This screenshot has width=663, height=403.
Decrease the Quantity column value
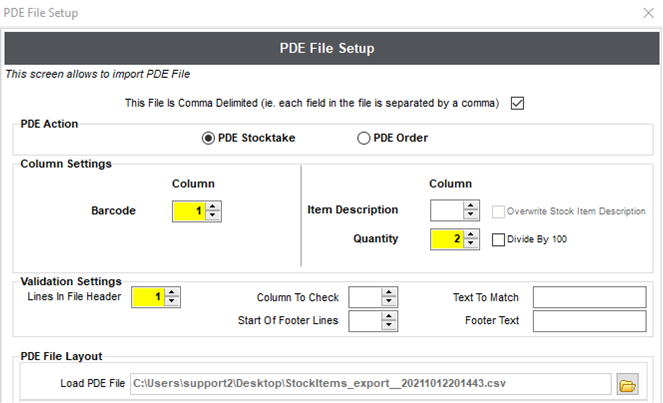471,244
